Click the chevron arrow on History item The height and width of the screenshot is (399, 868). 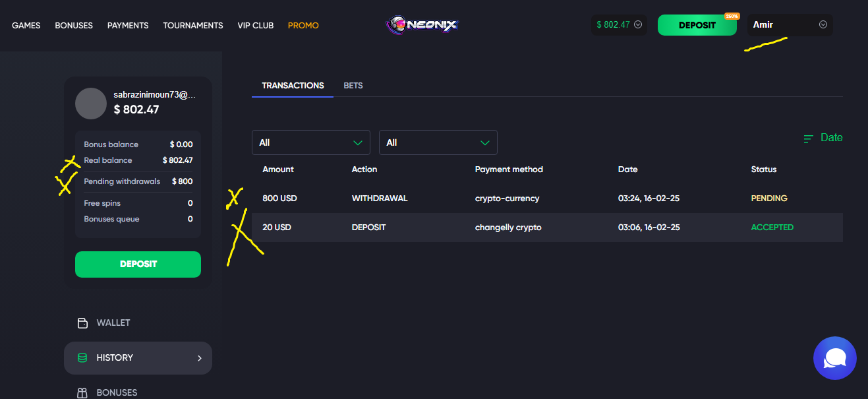click(200, 358)
